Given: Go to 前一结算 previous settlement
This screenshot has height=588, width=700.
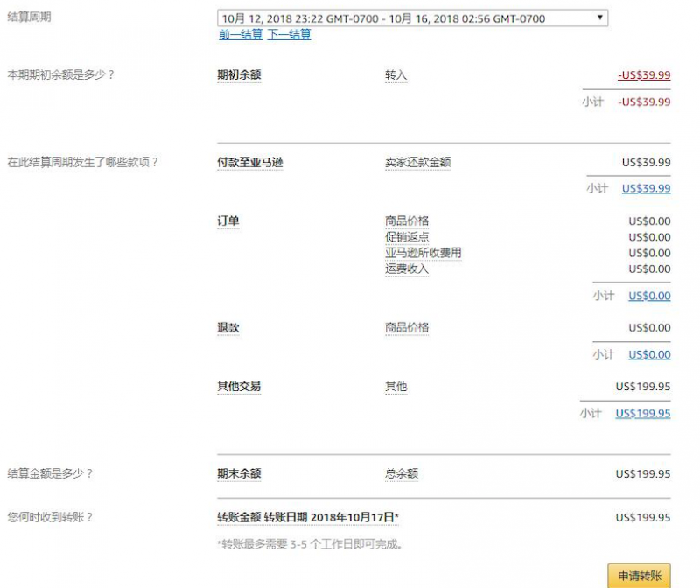Looking at the screenshot, I should (241, 34).
